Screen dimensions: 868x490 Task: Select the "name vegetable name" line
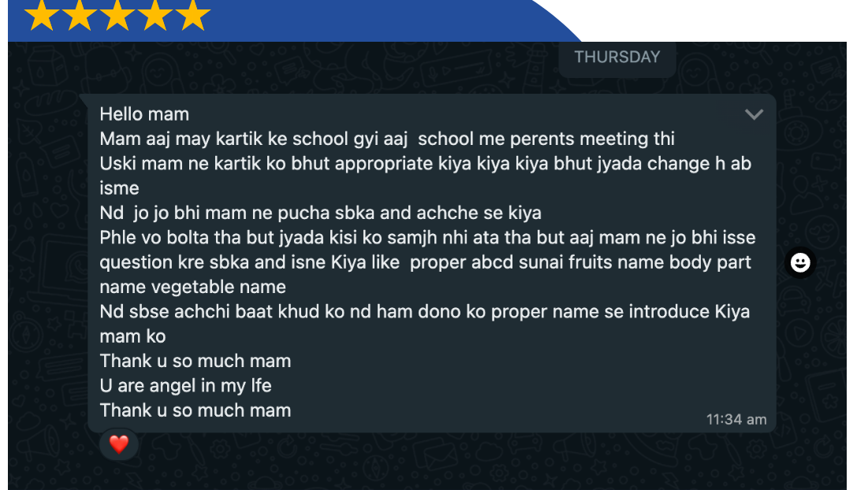click(192, 287)
